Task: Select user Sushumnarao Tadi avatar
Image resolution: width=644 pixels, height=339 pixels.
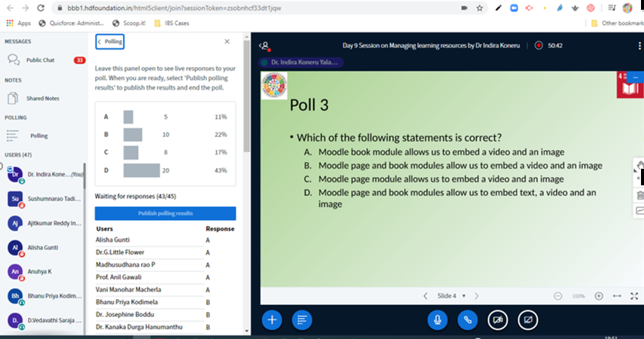Action: [x=15, y=199]
